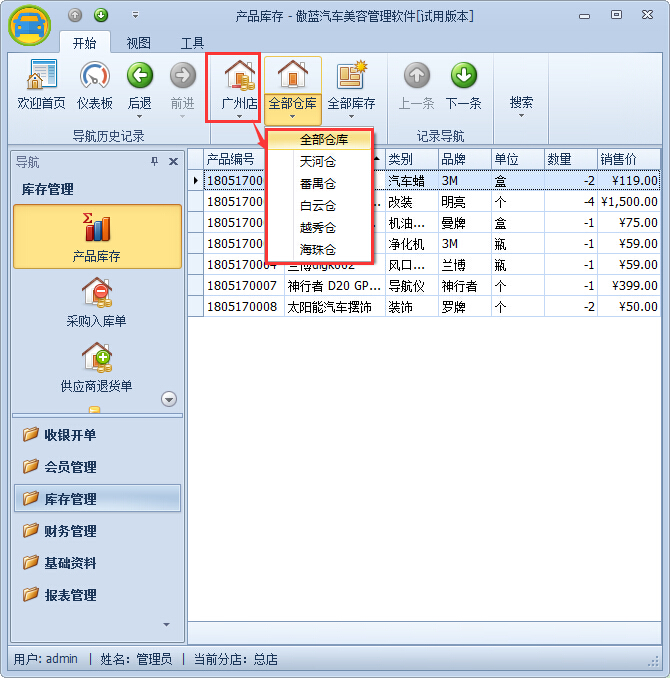Click the 下一条 next record icon
670x678 pixels.
(x=463, y=76)
